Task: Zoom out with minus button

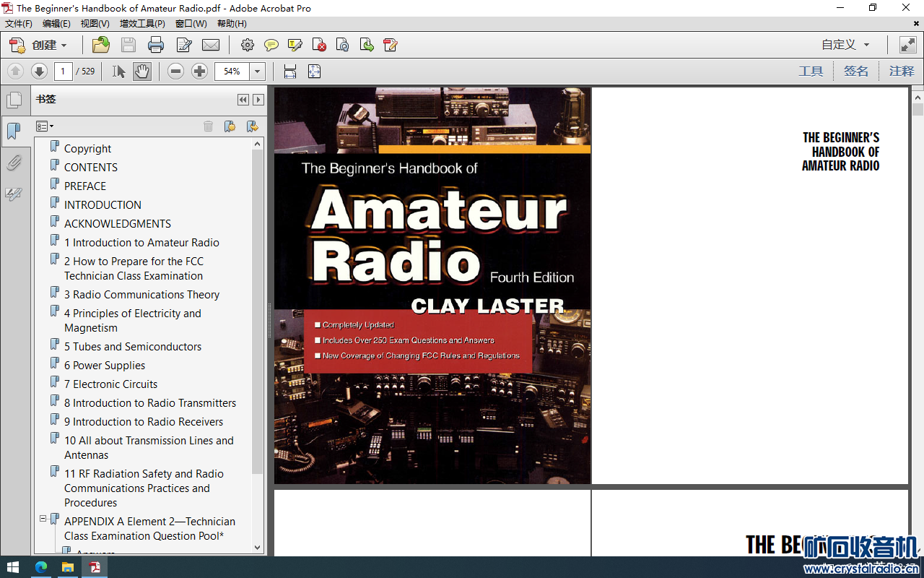Action: [x=175, y=72]
